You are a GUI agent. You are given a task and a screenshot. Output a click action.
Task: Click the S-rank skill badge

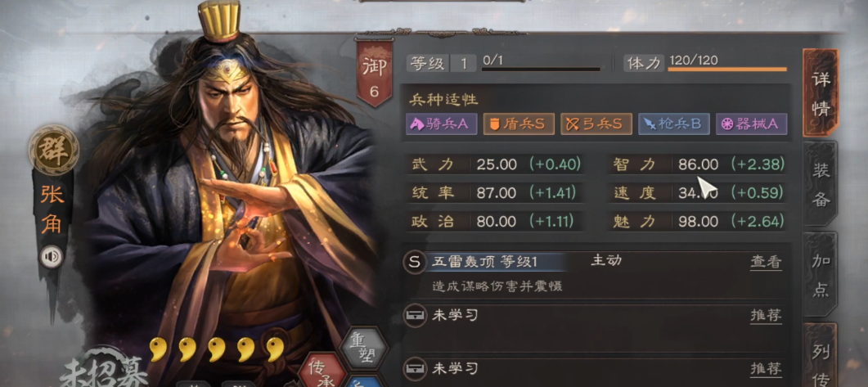pyautogui.click(x=413, y=263)
